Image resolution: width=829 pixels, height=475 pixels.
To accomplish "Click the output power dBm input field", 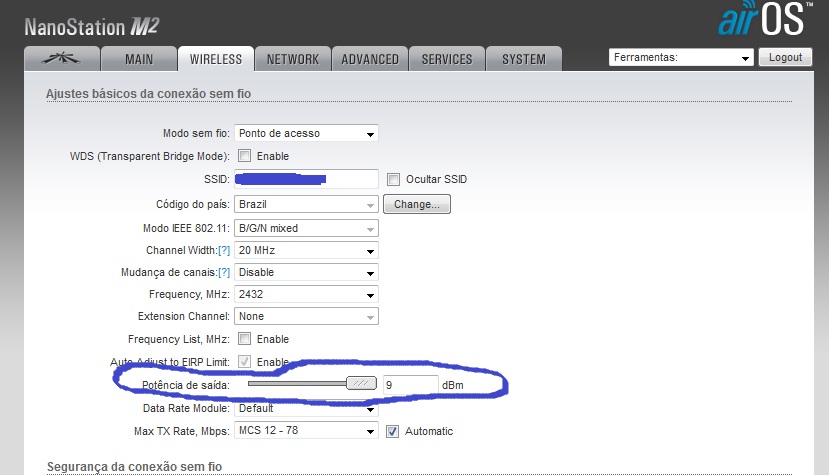I will [x=411, y=385].
